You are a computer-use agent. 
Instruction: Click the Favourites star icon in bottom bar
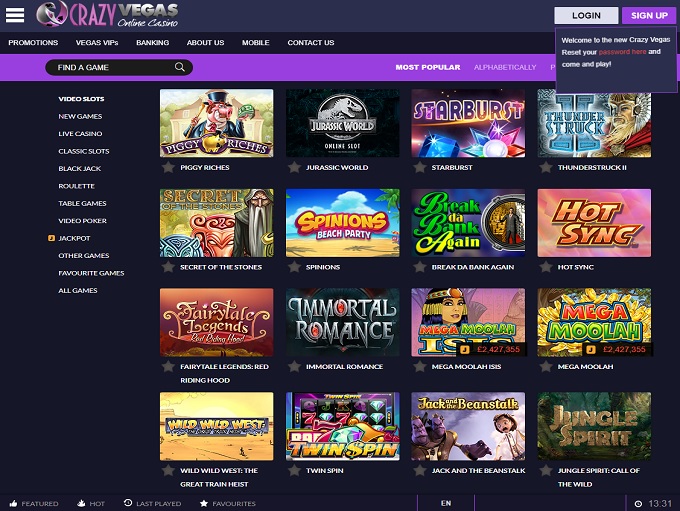coord(204,503)
